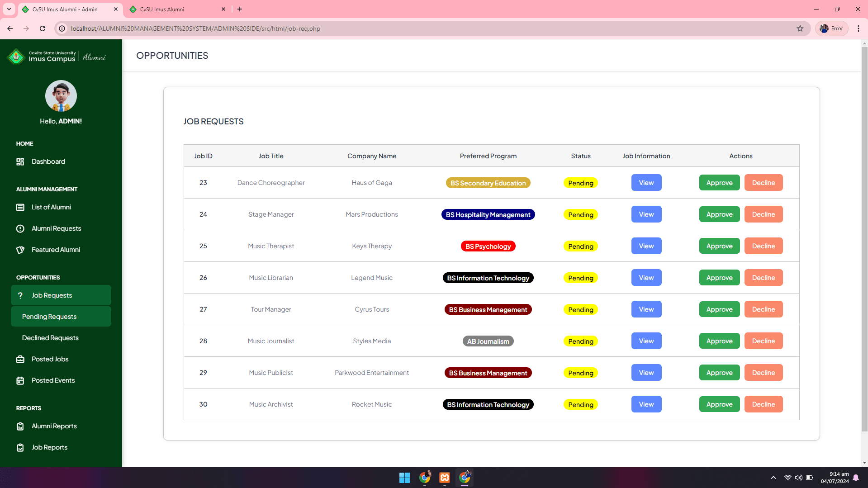Open the Dashboard grid icon
The height and width of the screenshot is (488, 868).
(20, 161)
